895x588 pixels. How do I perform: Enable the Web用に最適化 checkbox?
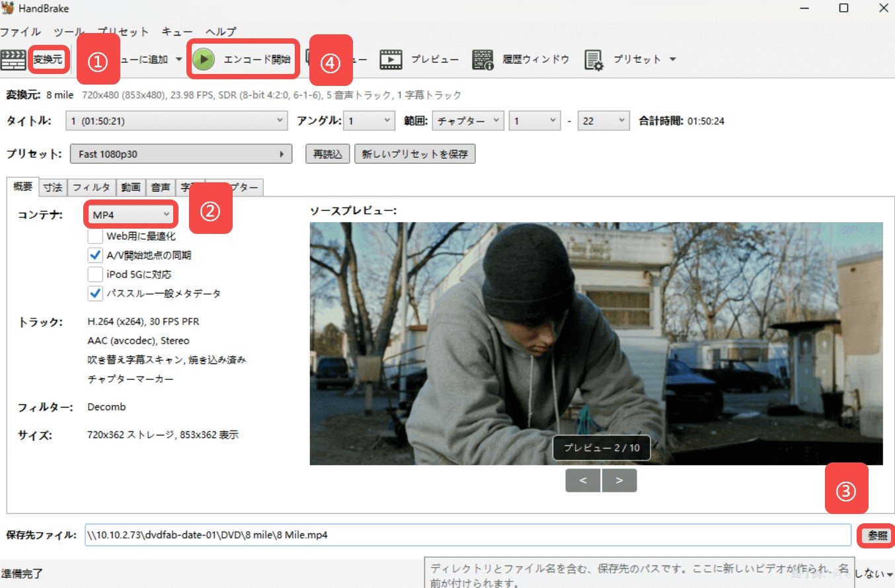pos(95,236)
